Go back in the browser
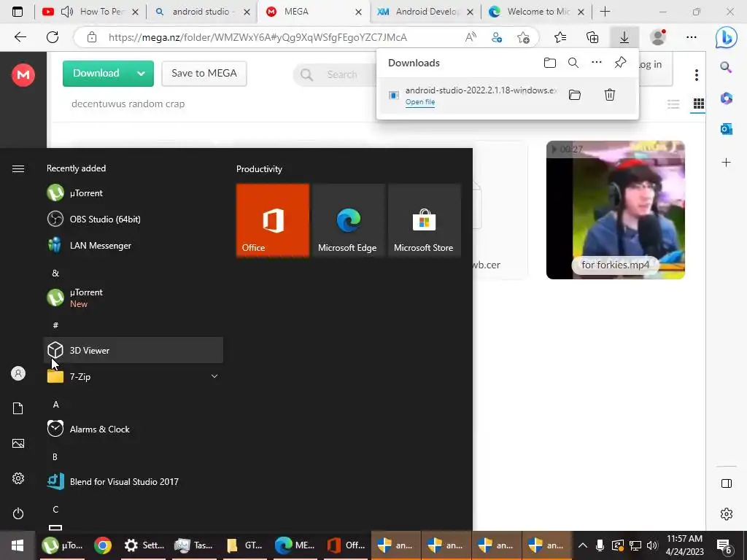Viewport: 747px width, 560px height. coord(20,37)
